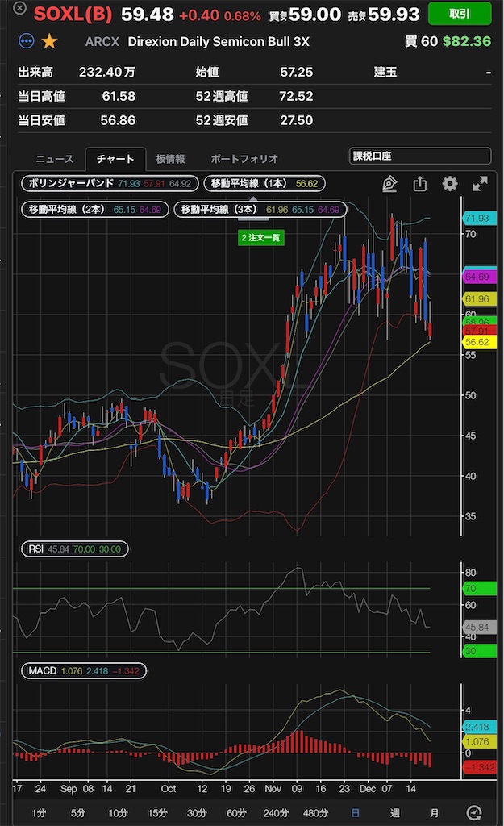Expand the chart to fullscreen

[x=480, y=184]
